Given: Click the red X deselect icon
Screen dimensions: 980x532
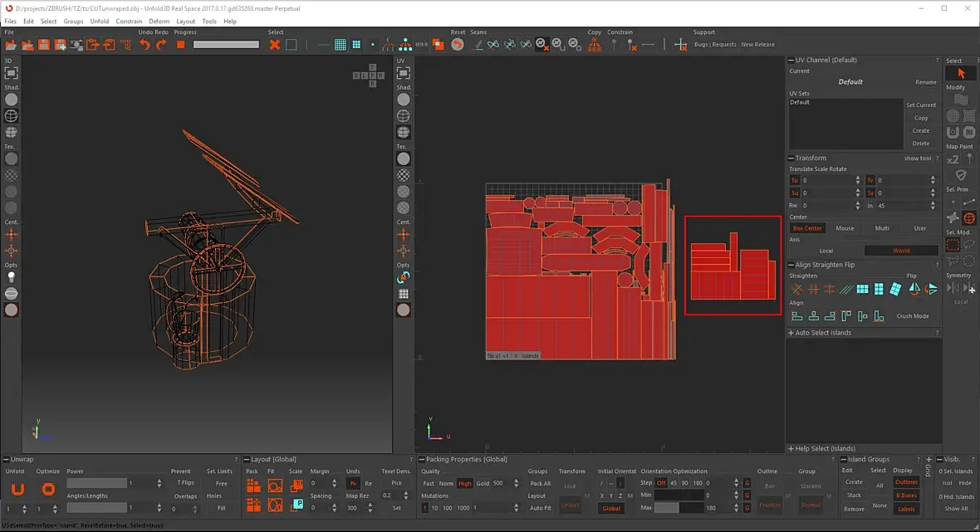Looking at the screenshot, I should point(275,45).
